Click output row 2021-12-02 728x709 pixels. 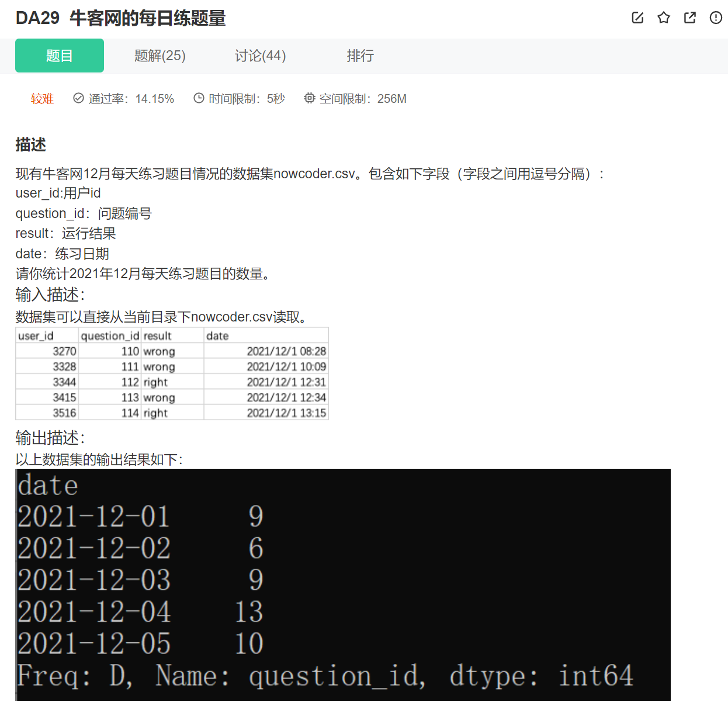pyautogui.click(x=140, y=548)
